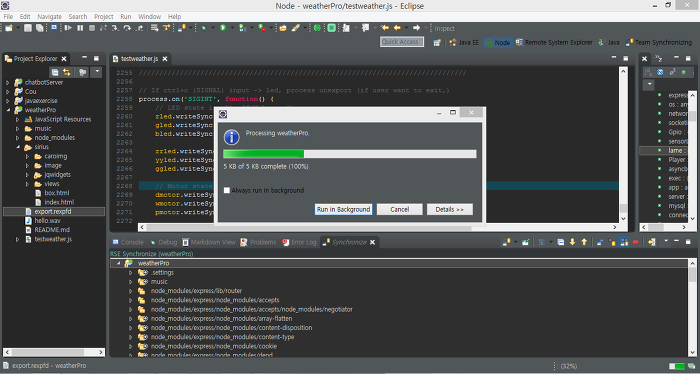Switch to the Console tab
Viewport: 700px width, 374px height.
[x=128, y=242]
